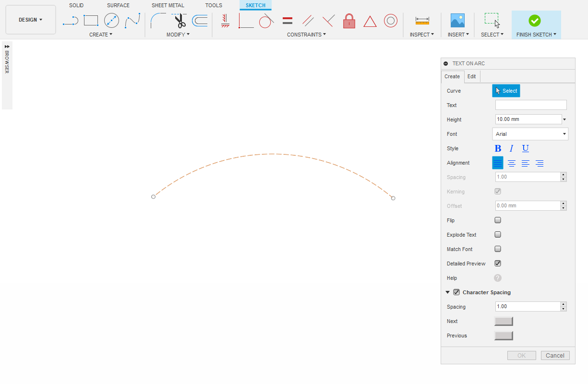Uncheck the Detailed Preview checkbox

[498, 264]
